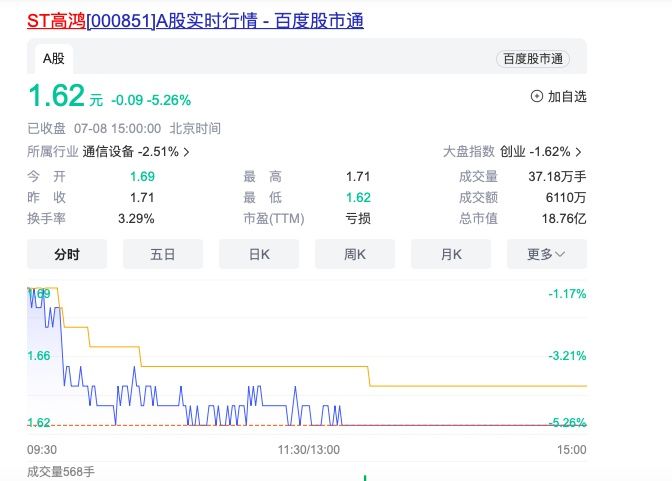Click the 已收盘 timestamp text
The width and height of the screenshot is (672, 481).
pos(124,129)
